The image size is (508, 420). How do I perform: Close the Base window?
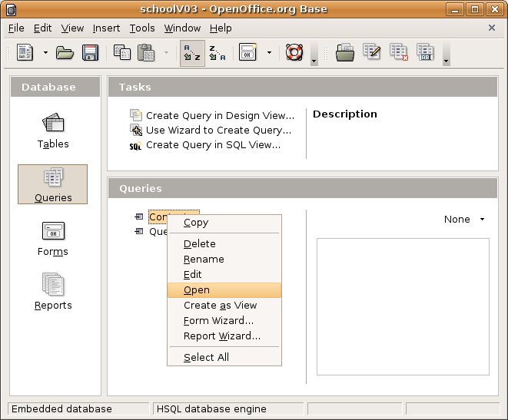tap(495, 9)
